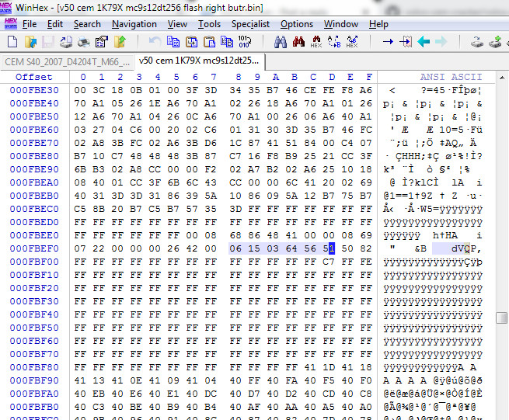
Task: Open the Tools menu
Action: click(x=209, y=24)
